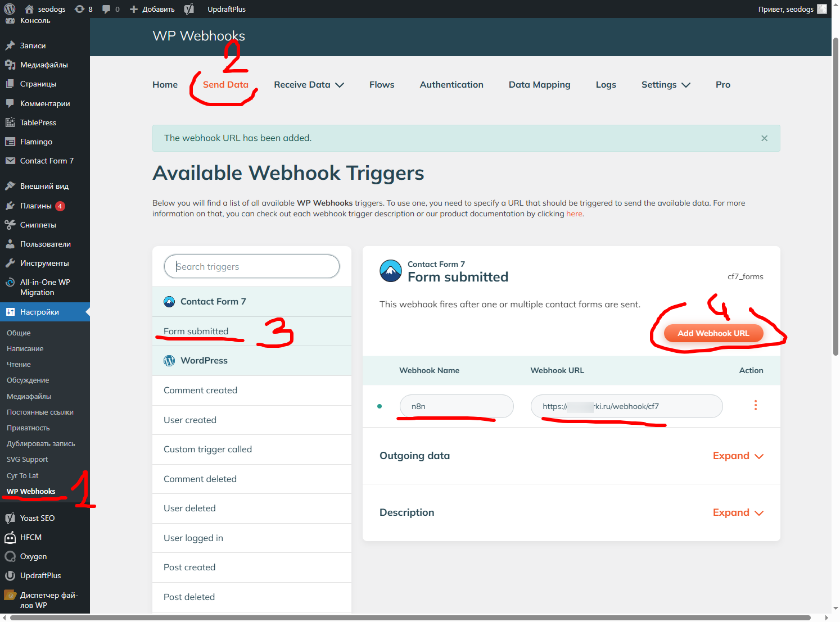Select the Post created trigger
Screen dimensions: 840x622
pos(252,567)
